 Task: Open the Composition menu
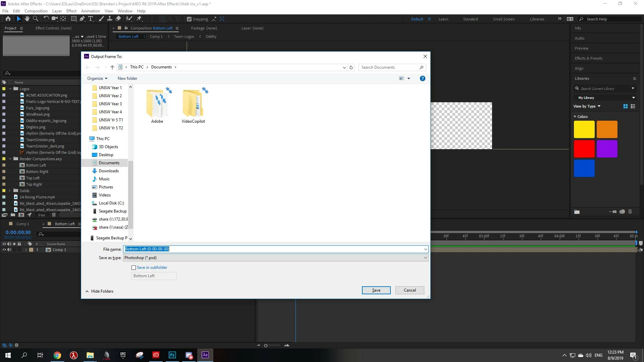[36, 11]
